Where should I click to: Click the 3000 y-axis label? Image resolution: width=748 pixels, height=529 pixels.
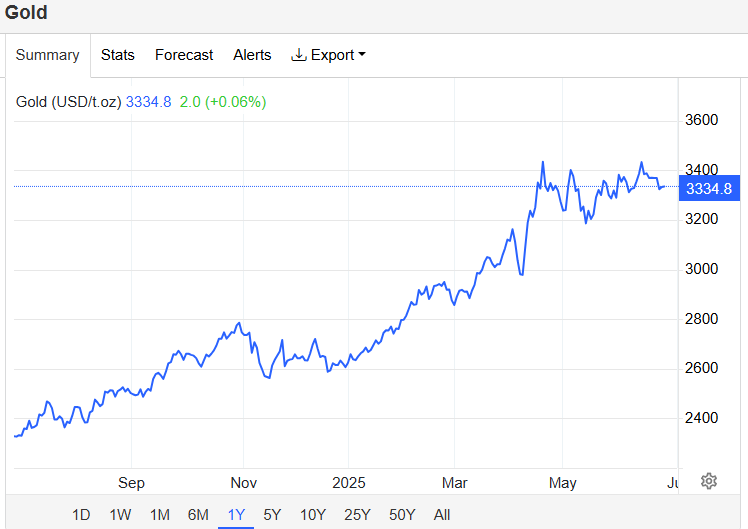click(x=701, y=269)
